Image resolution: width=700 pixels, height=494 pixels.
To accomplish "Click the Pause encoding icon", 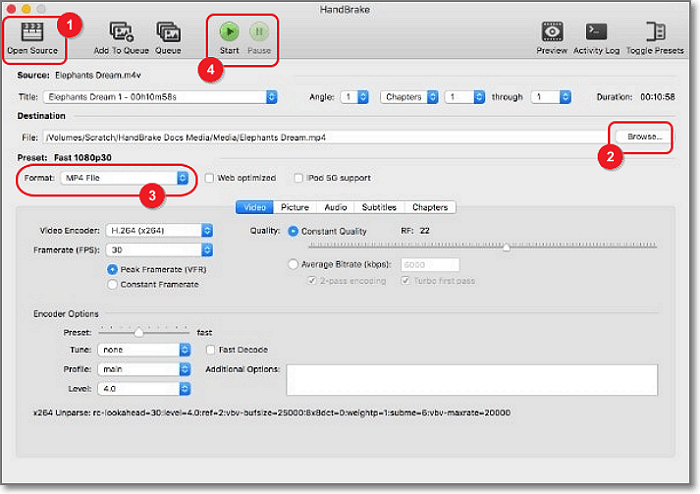I will [258, 31].
